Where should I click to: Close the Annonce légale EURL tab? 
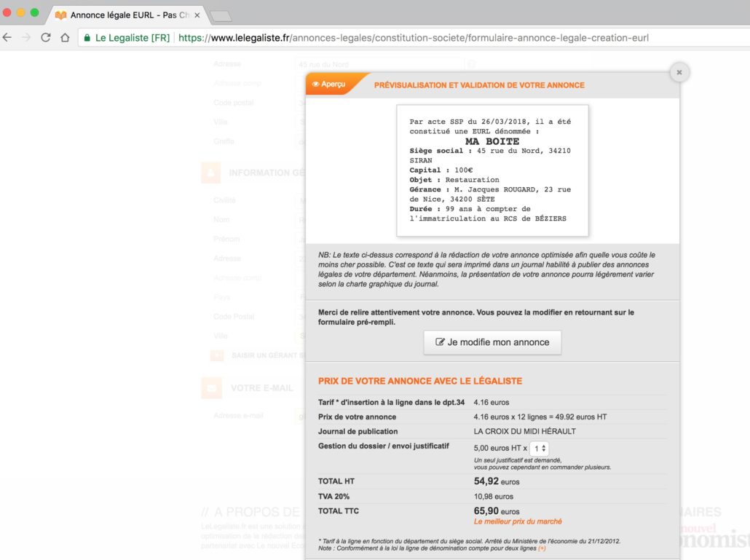[197, 15]
